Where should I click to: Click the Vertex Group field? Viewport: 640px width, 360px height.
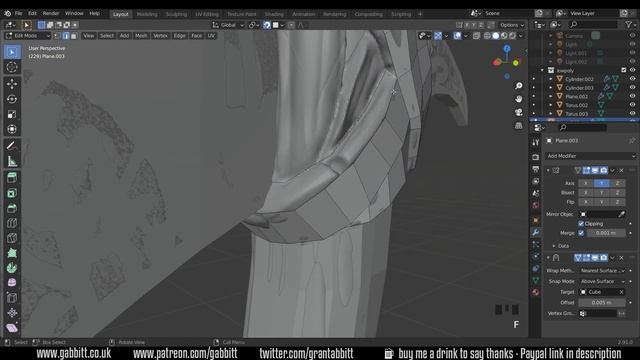598,313
